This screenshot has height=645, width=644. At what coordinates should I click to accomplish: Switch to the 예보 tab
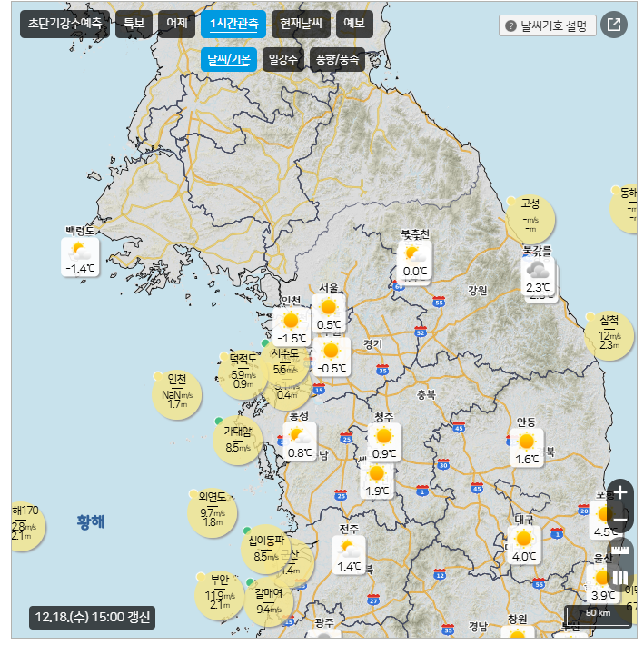(x=354, y=24)
